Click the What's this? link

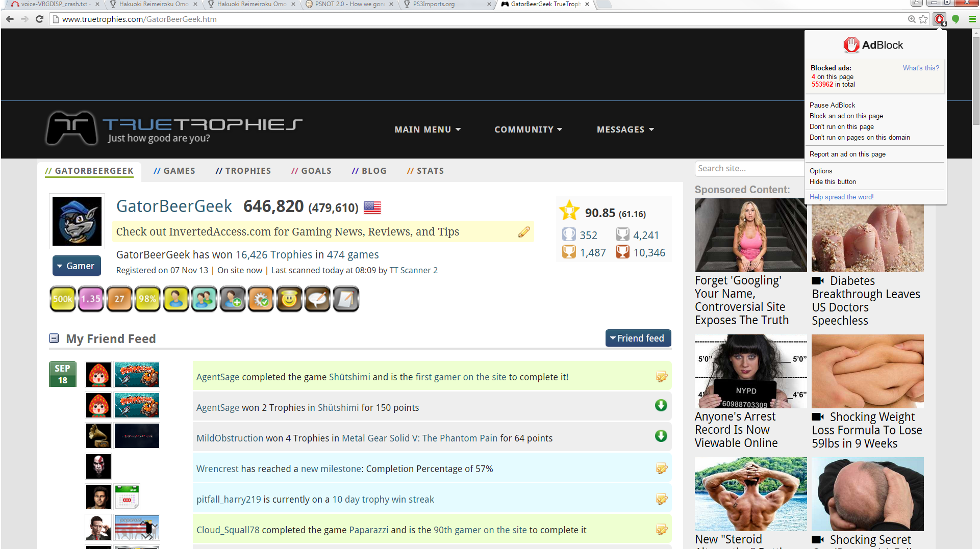click(921, 68)
